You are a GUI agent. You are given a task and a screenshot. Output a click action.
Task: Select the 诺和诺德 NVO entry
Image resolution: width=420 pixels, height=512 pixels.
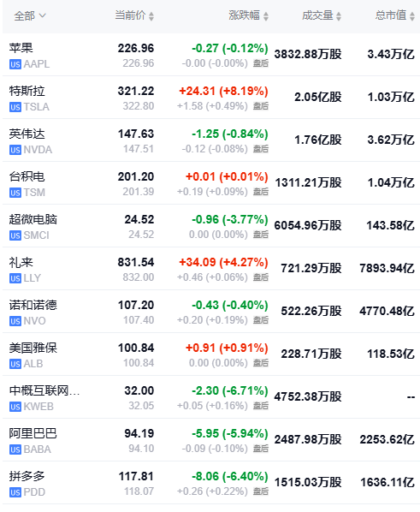pyautogui.click(x=211, y=312)
